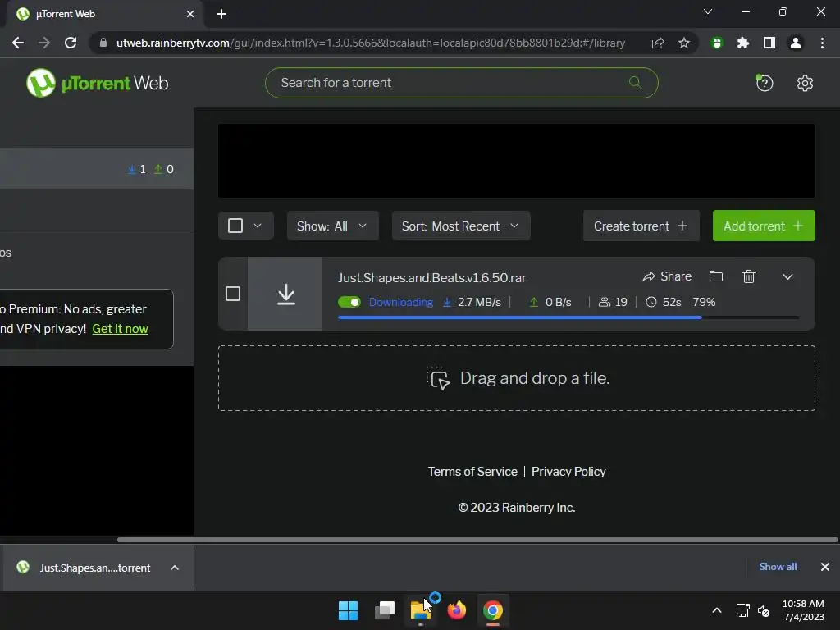Screen dimensions: 840x630
Task: Click the green Add torrent button
Action: 764,226
